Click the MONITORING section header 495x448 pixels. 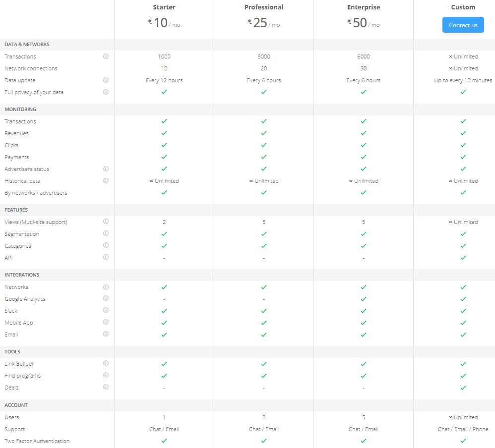coord(20,109)
